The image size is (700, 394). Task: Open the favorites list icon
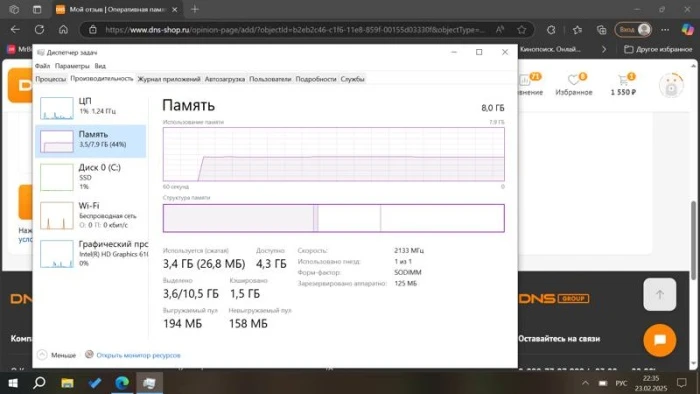(x=577, y=30)
